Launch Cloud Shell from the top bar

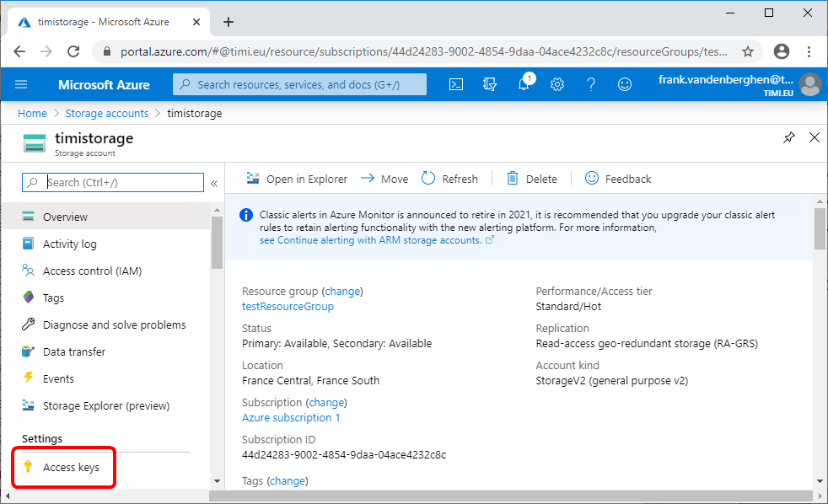pyautogui.click(x=456, y=84)
